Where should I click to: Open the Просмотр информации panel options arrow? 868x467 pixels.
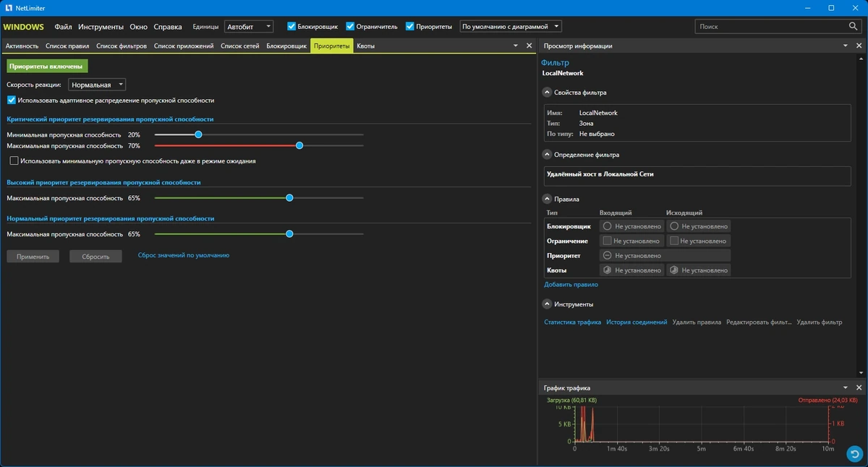pos(846,46)
